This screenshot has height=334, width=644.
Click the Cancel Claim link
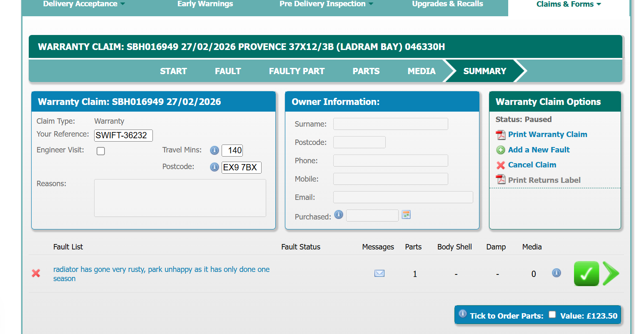click(x=532, y=165)
